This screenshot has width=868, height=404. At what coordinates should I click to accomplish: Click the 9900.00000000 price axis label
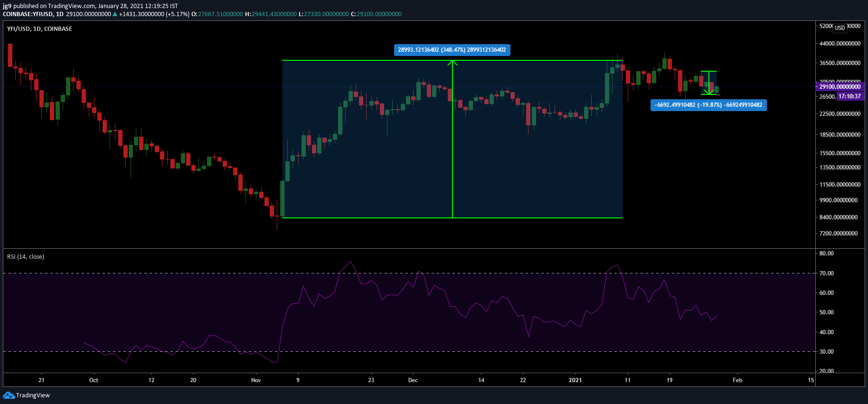839,200
